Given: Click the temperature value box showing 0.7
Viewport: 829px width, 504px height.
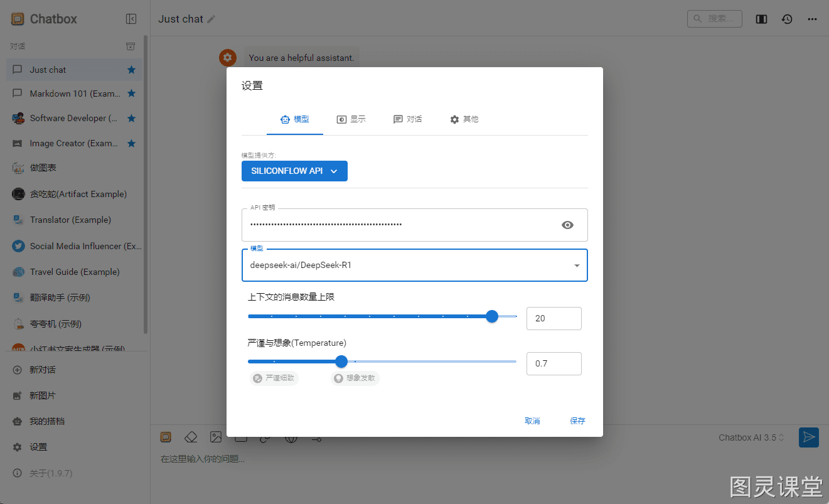Looking at the screenshot, I should point(554,363).
